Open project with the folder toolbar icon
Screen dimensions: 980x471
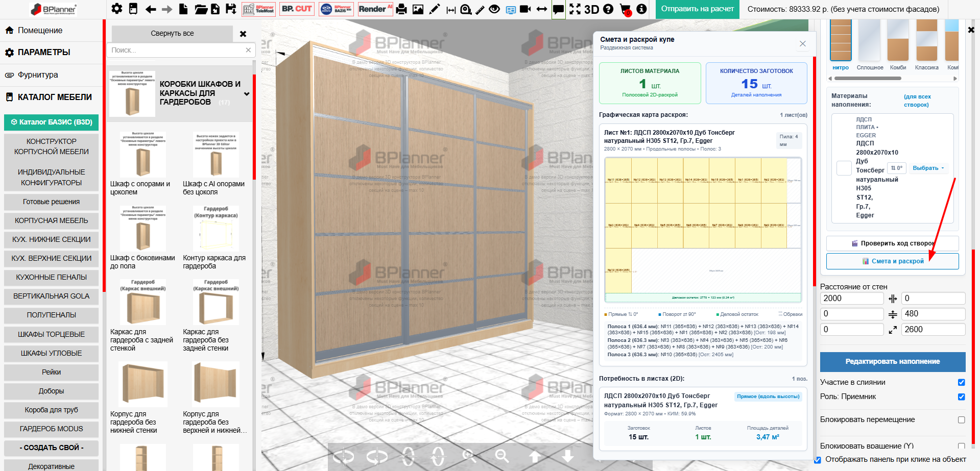click(x=201, y=9)
